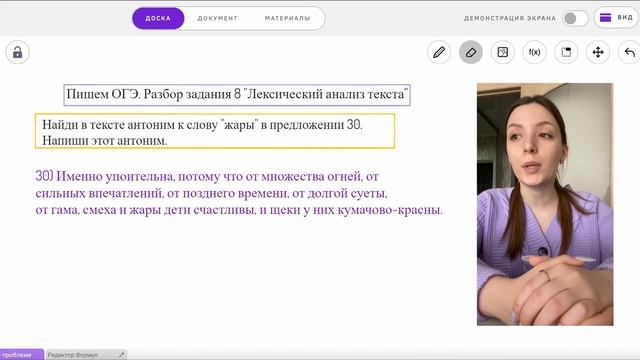
Task: Click the insert image tool icon
Action: pyautogui.click(x=502, y=52)
